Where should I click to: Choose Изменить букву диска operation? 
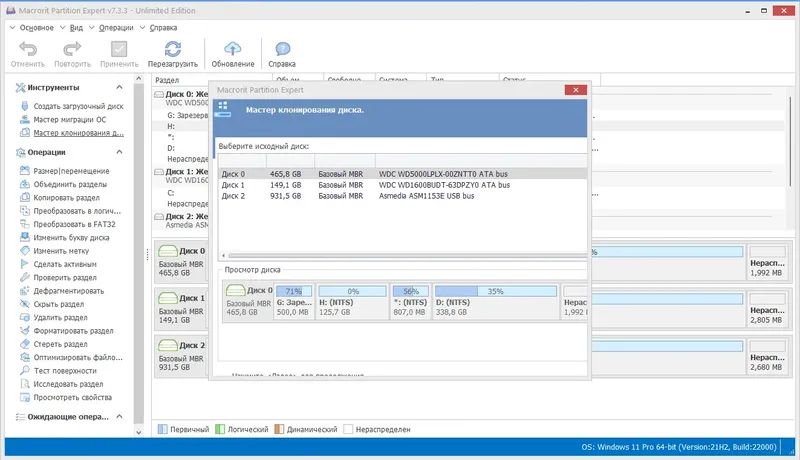tap(71, 237)
